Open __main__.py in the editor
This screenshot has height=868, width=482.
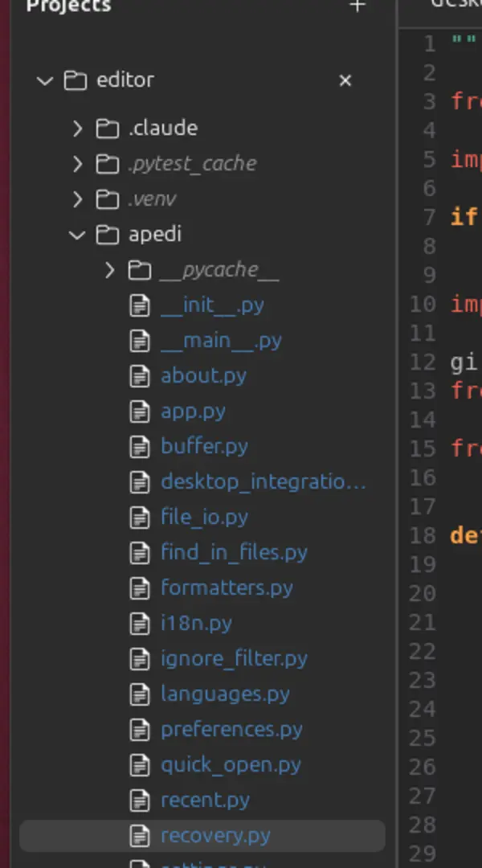[222, 341]
